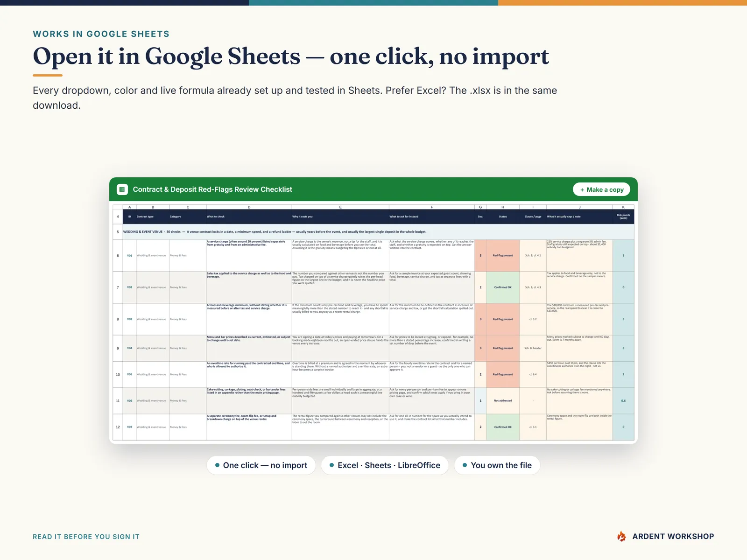
Task: Click the 'Sev.' header cell
Action: coord(480,217)
